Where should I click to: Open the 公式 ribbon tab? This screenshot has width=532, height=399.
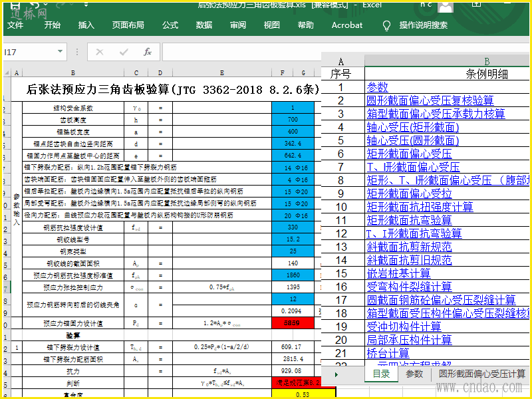[x=170, y=25]
